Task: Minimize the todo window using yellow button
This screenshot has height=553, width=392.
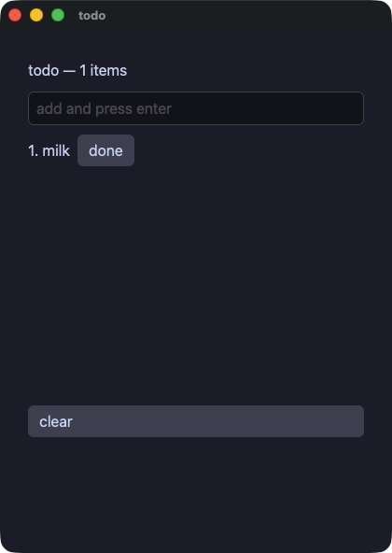Action: (36, 15)
